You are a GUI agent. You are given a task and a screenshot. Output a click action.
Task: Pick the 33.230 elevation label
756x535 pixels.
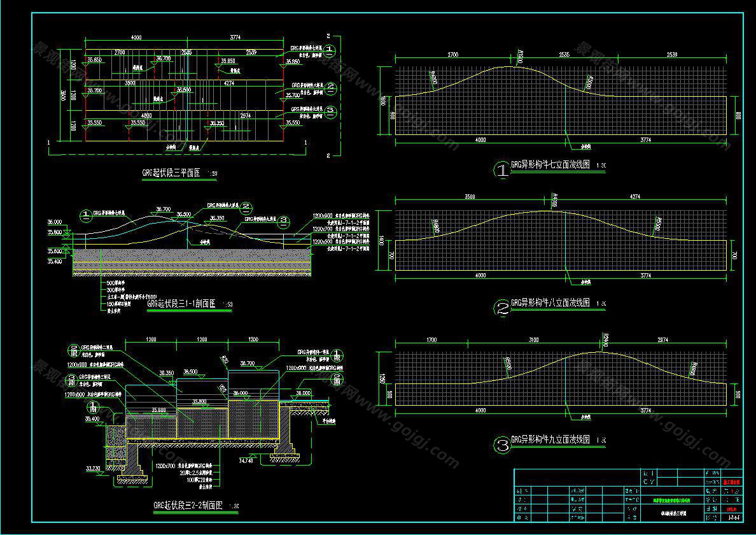pos(94,468)
